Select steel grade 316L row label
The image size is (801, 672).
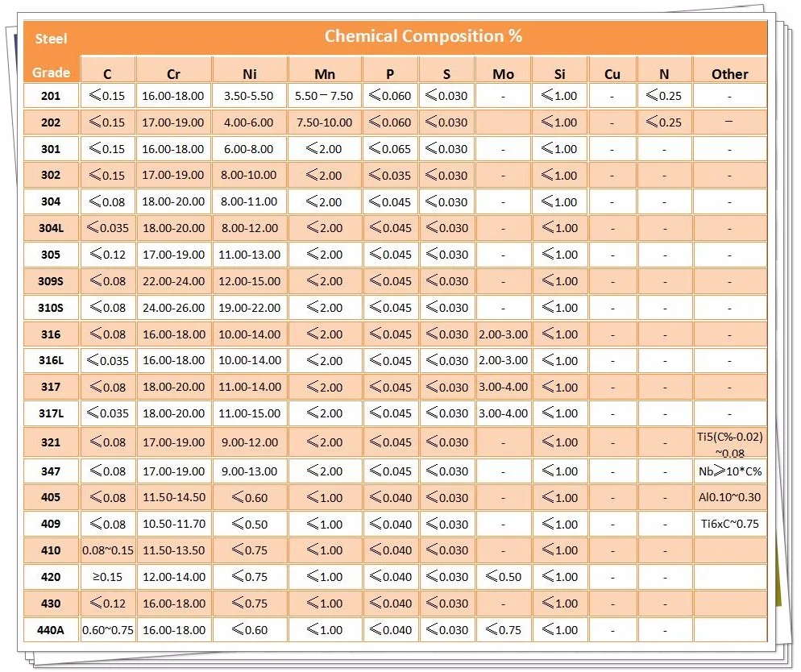(x=52, y=360)
